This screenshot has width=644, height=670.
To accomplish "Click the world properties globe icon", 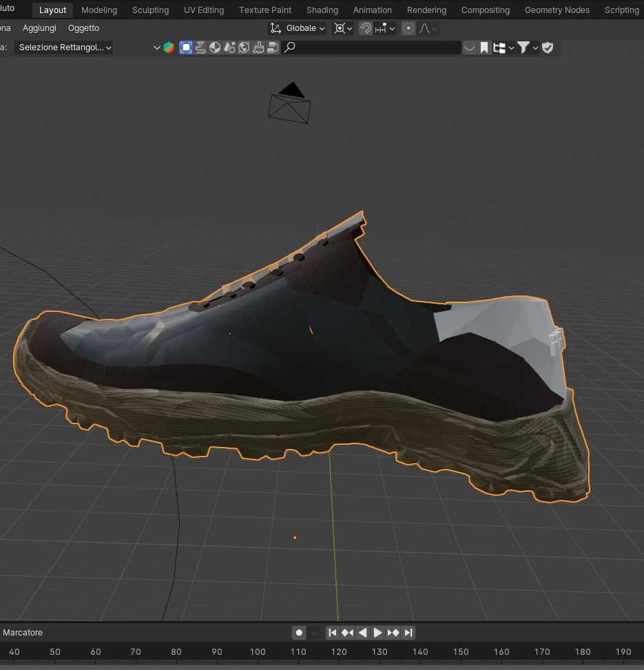I will [245, 48].
